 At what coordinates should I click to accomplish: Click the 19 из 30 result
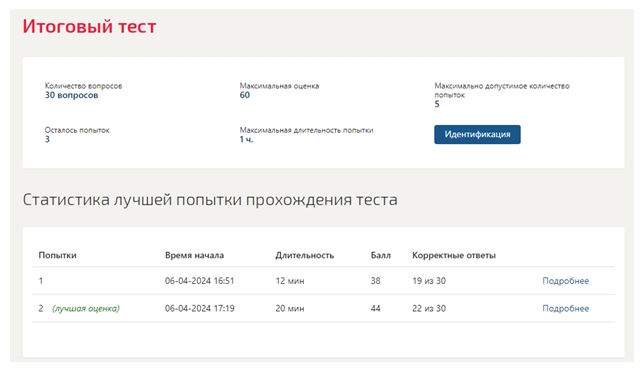pos(429,281)
